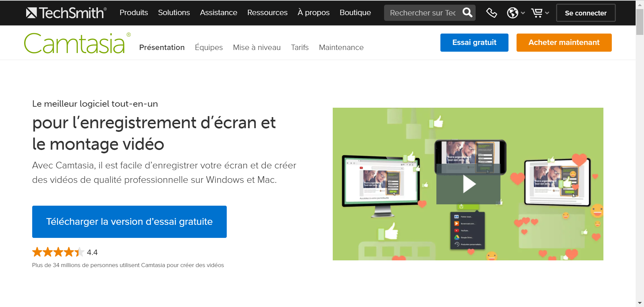The height and width of the screenshot is (307, 644).
Task: Open the Produits menu
Action: tap(133, 12)
